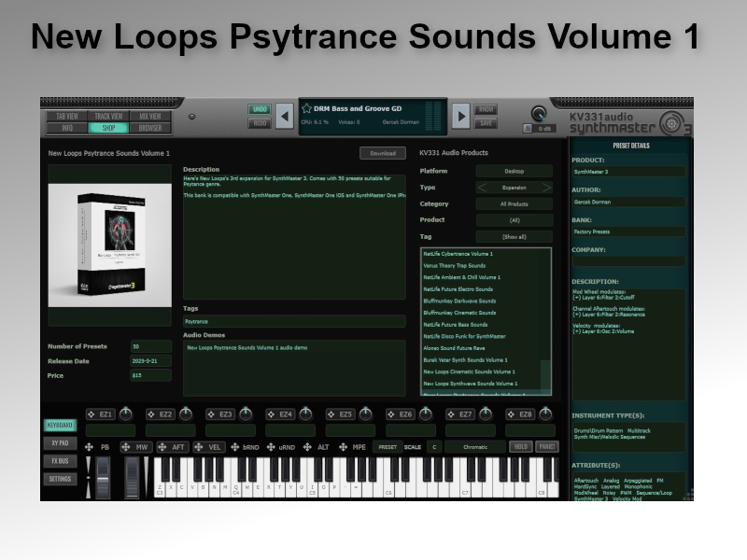Open the BROWSER tab
The height and width of the screenshot is (560, 747).
click(150, 128)
